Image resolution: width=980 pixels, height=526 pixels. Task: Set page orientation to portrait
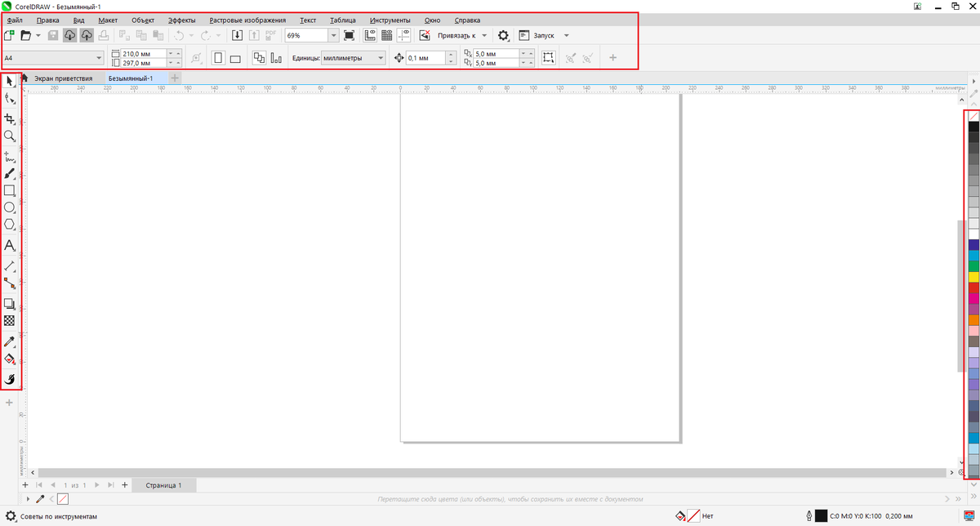(218, 58)
